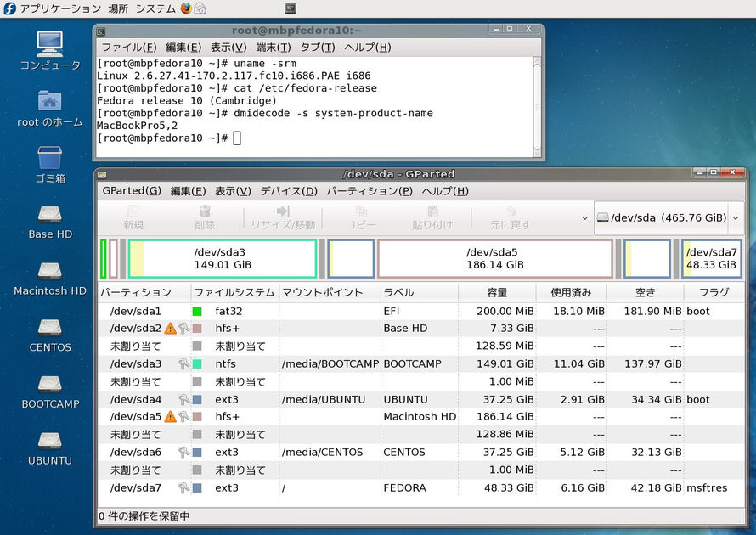This screenshot has width=756, height=535.
Task: Click the 'Macintosh HD' label cell
Action: click(420, 416)
